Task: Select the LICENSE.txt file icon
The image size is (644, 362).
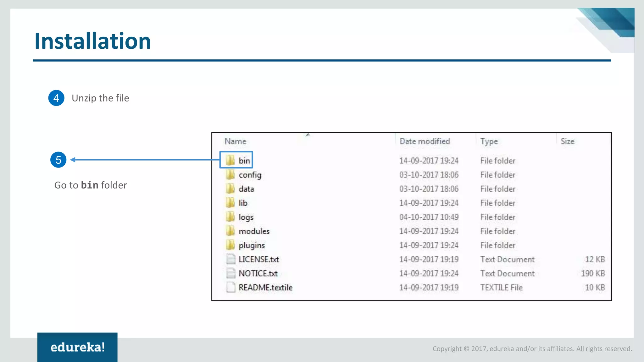Action: click(231, 259)
